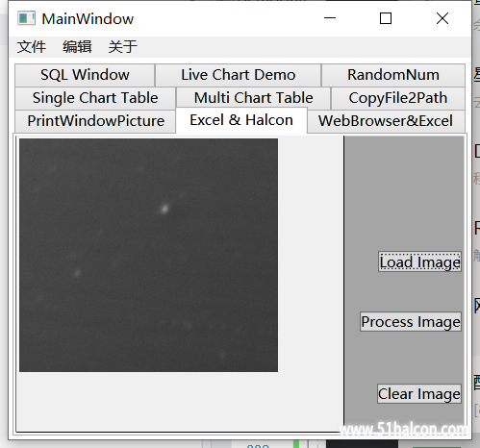This screenshot has height=448, width=480.
Task: Click the bright spot in the displayed image
Action: [164, 209]
